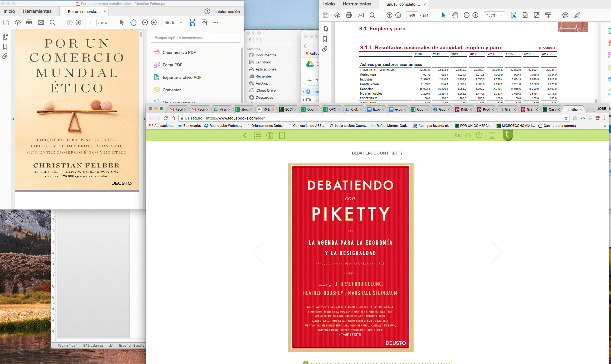Viewport: 611px width, 364px height.
Task: Open search in the Por un comercio PDF
Action: coord(53,22)
